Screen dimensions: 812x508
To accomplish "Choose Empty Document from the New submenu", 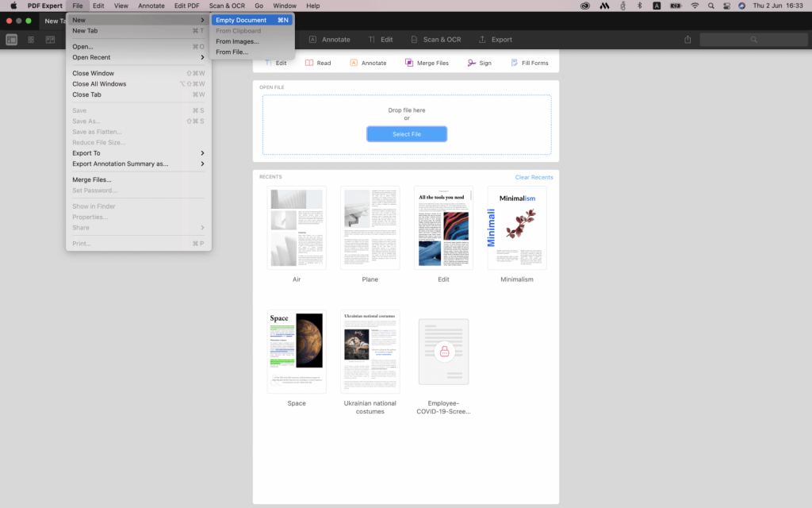I will (242, 20).
